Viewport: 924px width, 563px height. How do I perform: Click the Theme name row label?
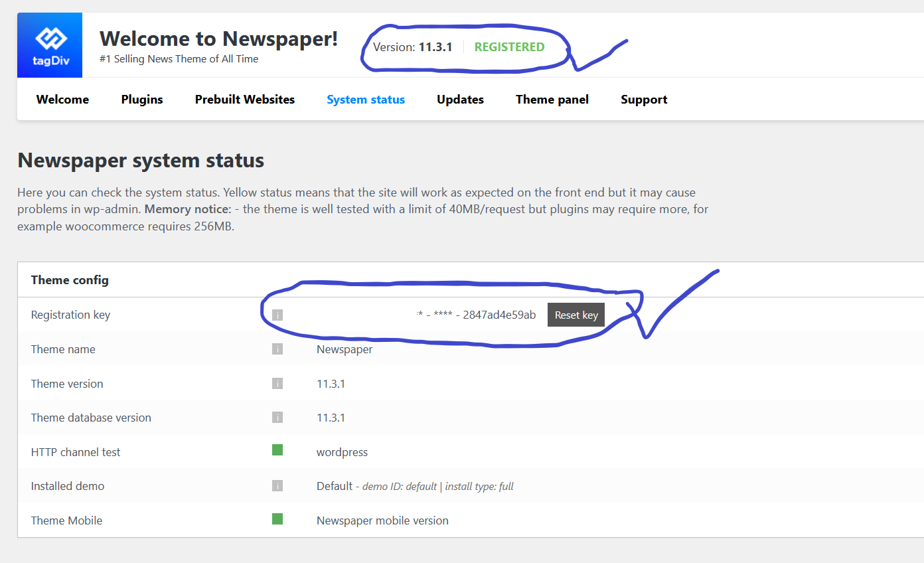coord(63,349)
